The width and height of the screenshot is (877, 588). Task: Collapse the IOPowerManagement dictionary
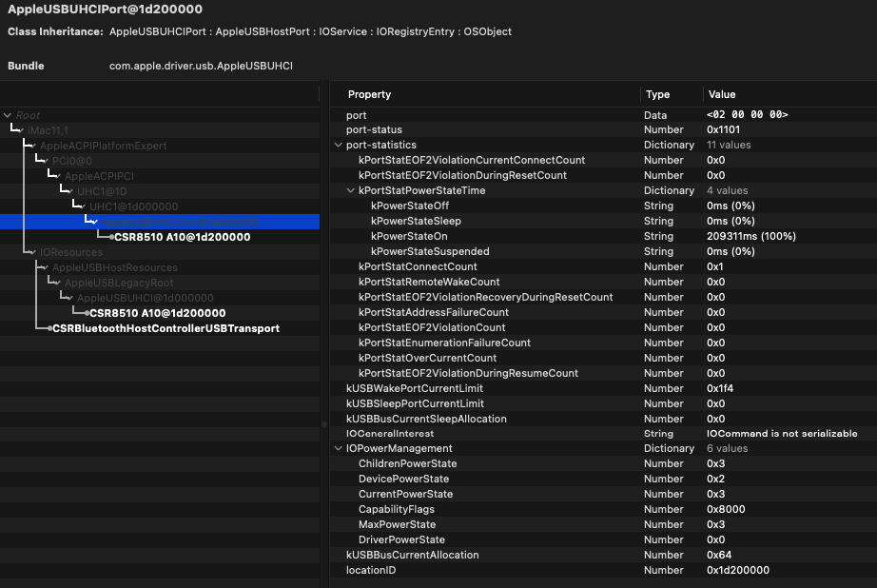tap(339, 449)
